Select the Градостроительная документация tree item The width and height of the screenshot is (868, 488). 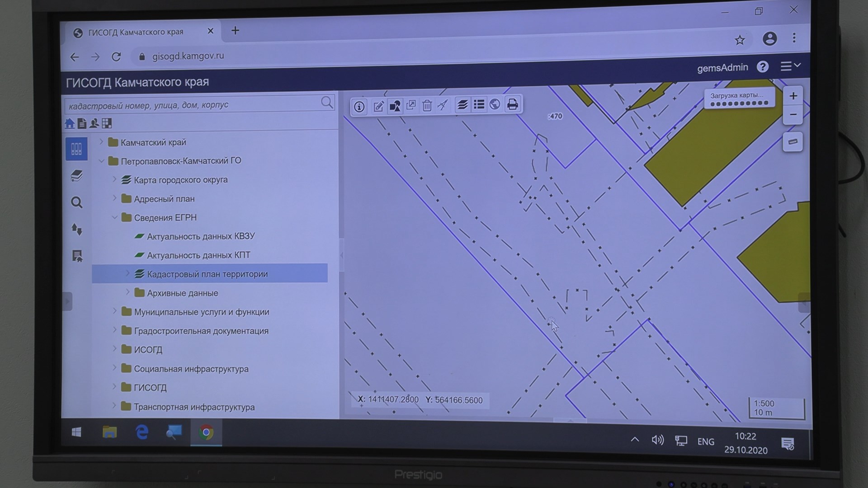tap(201, 331)
